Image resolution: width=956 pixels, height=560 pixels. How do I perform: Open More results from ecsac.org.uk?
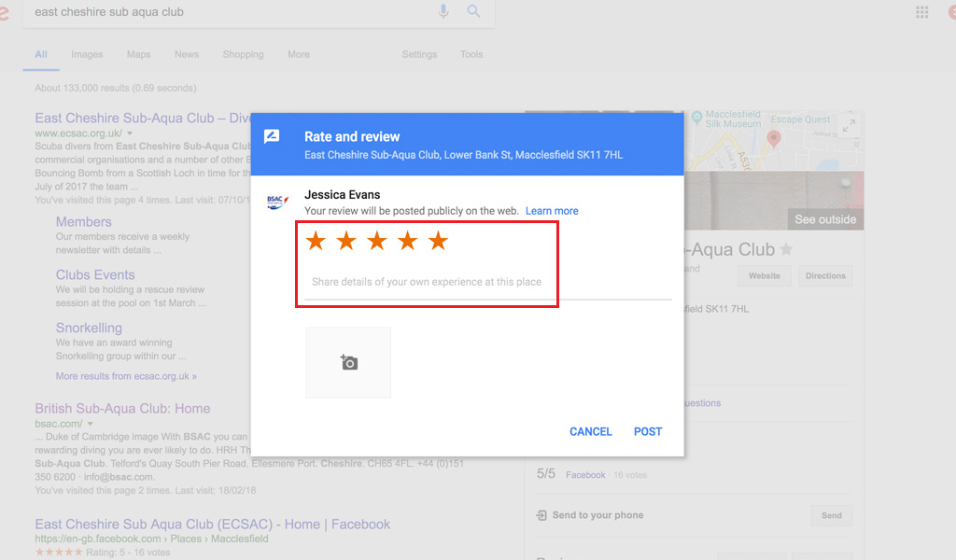(126, 376)
